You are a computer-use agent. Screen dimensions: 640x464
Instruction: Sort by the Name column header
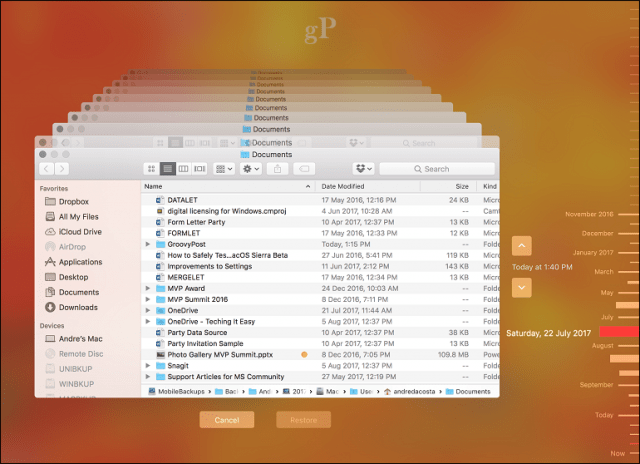tap(228, 186)
